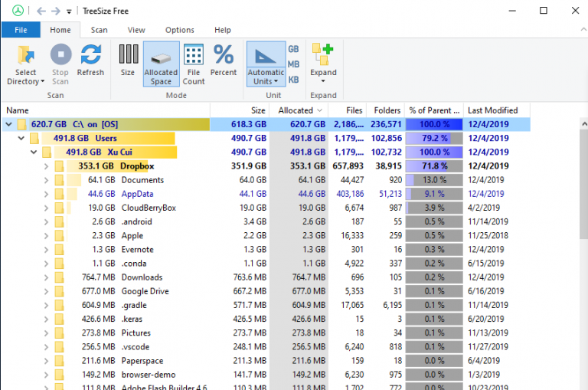Viewport: 588px width, 390px height.
Task: Set unit to KB
Action: pos(294,80)
